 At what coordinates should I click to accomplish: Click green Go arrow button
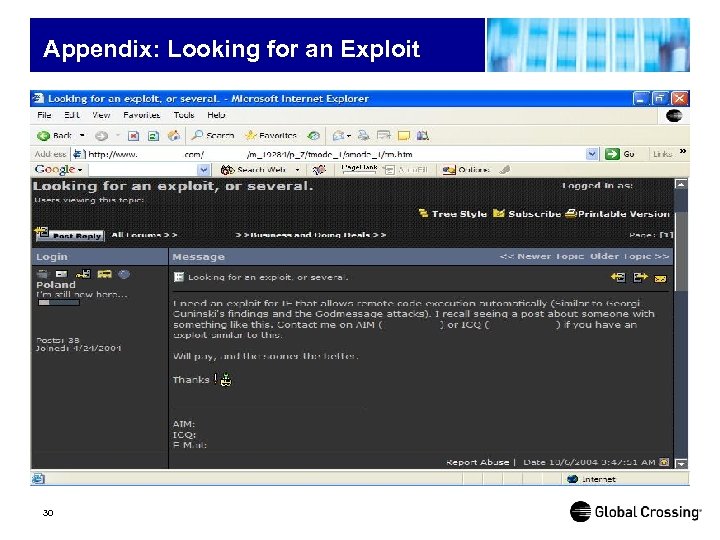click(x=612, y=154)
